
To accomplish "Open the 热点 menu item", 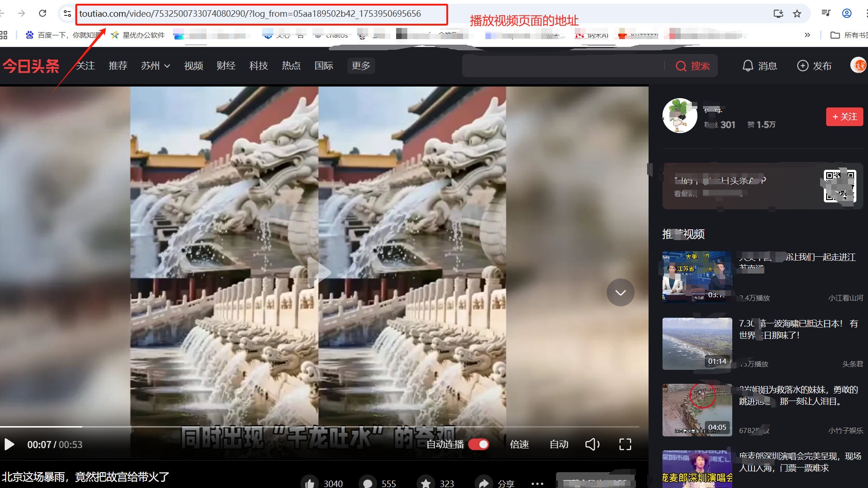I will pyautogui.click(x=291, y=66).
